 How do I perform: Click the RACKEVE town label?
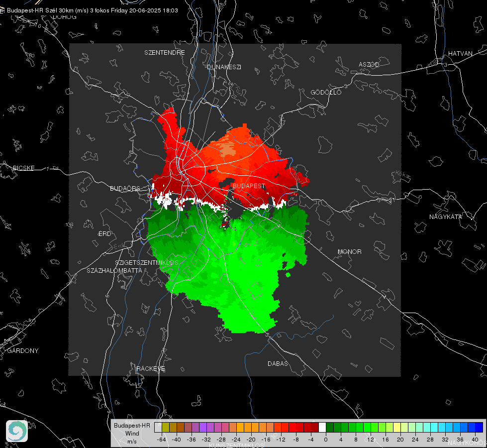point(151,369)
